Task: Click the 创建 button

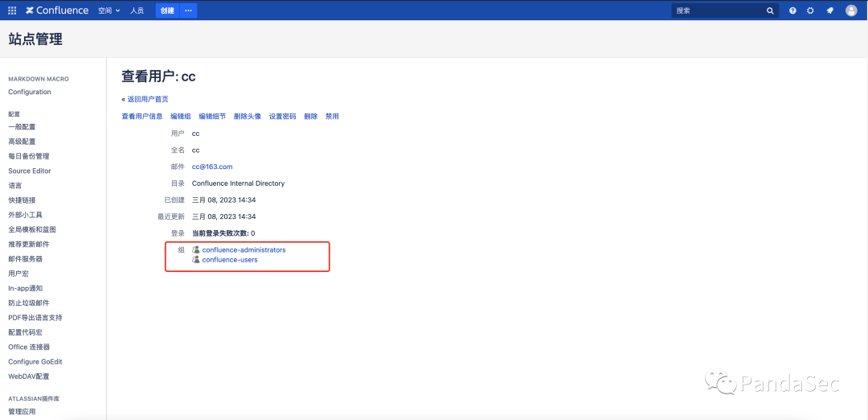Action: point(167,10)
